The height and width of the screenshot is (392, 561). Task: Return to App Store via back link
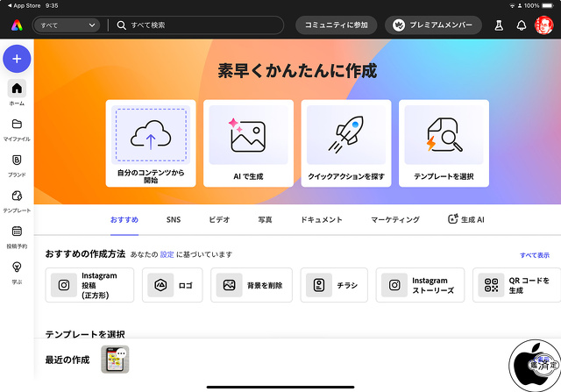(x=24, y=6)
